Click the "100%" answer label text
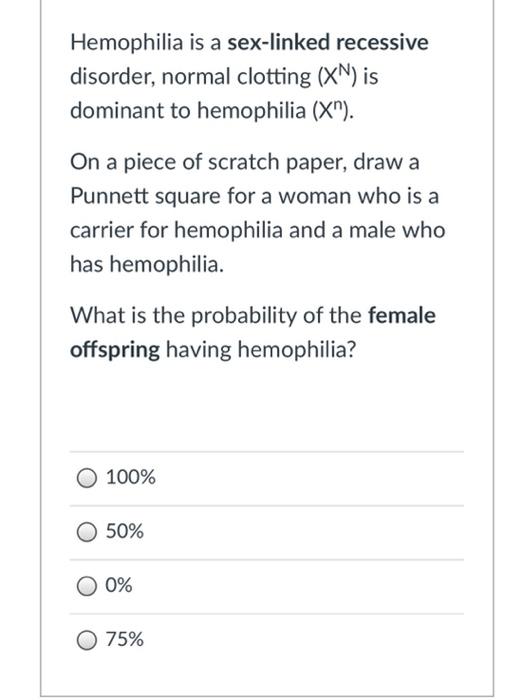505x700 pixels. [130, 477]
